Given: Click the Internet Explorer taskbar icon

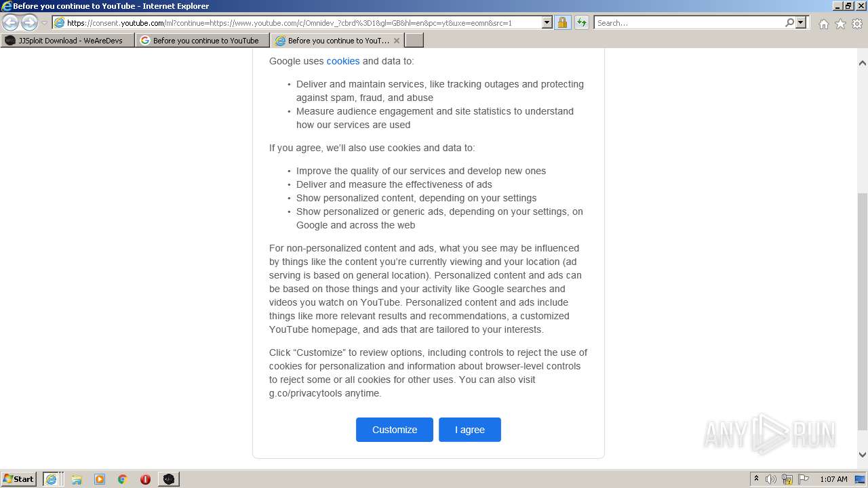Looking at the screenshot, I should [x=52, y=479].
